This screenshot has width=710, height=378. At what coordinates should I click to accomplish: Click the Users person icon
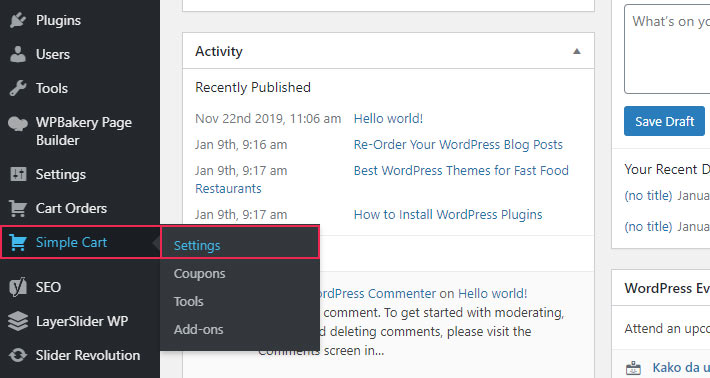point(18,54)
